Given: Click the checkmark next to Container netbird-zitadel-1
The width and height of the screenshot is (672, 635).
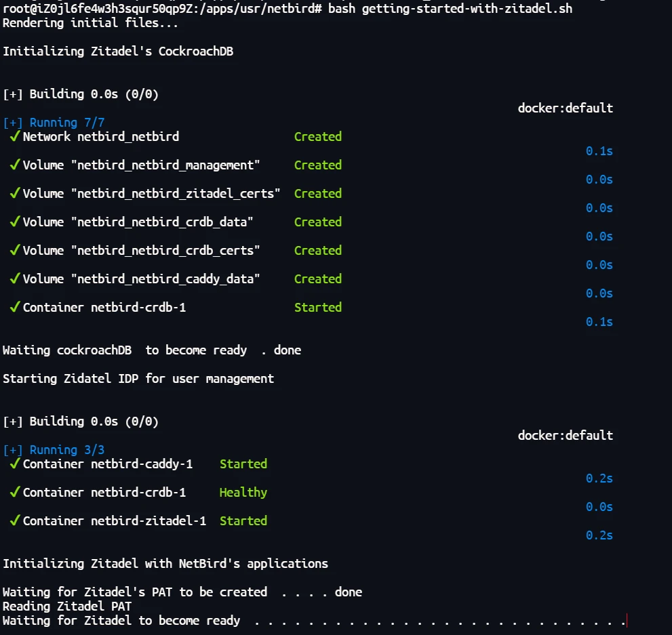Looking at the screenshot, I should point(14,521).
